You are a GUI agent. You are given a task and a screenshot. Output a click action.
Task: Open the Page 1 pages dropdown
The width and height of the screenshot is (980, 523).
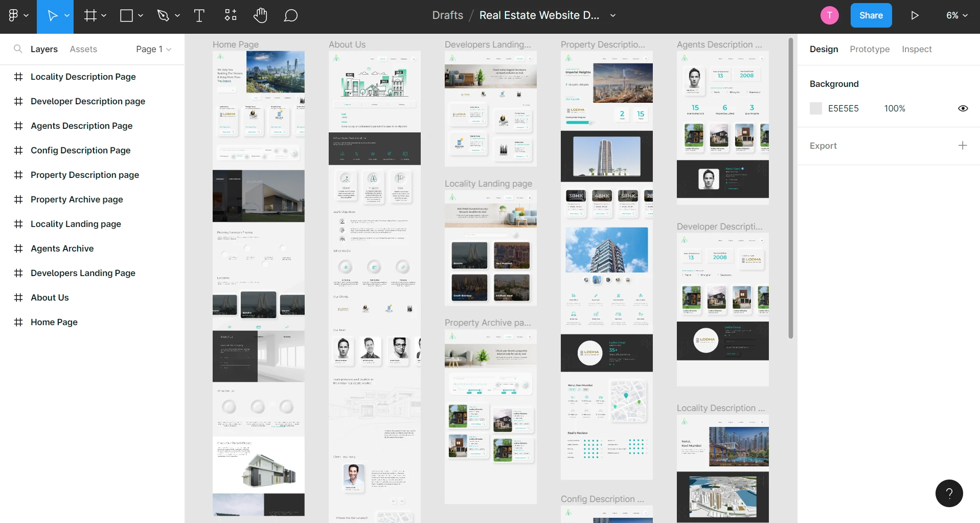click(153, 49)
